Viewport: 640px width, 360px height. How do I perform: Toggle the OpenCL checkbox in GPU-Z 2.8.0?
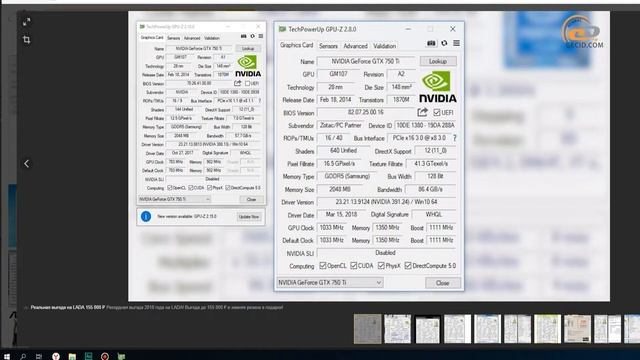coord(323,266)
